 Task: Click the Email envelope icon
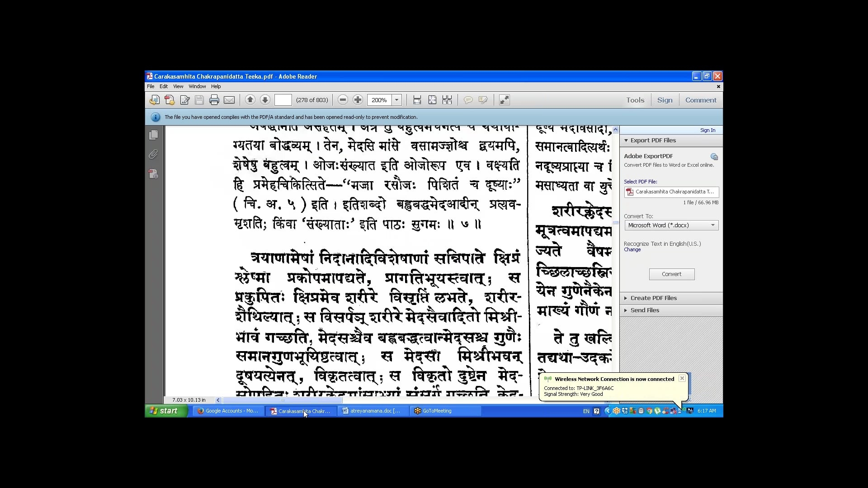pyautogui.click(x=229, y=100)
